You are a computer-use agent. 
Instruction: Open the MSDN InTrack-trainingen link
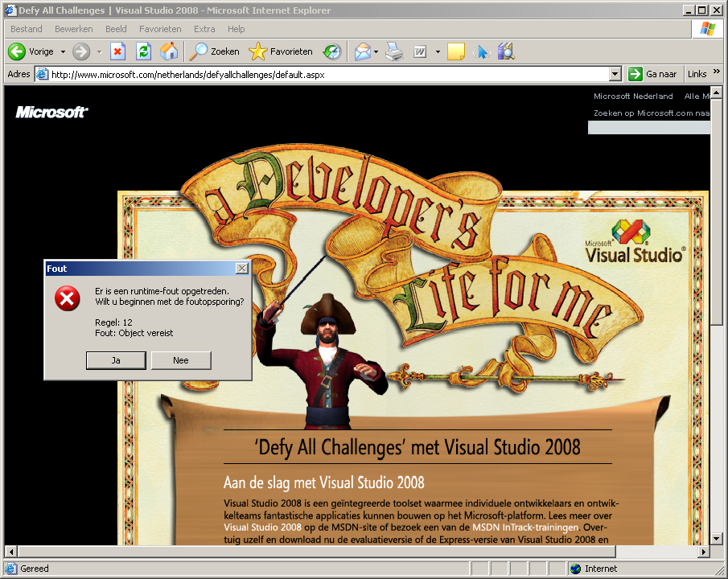click(x=525, y=528)
